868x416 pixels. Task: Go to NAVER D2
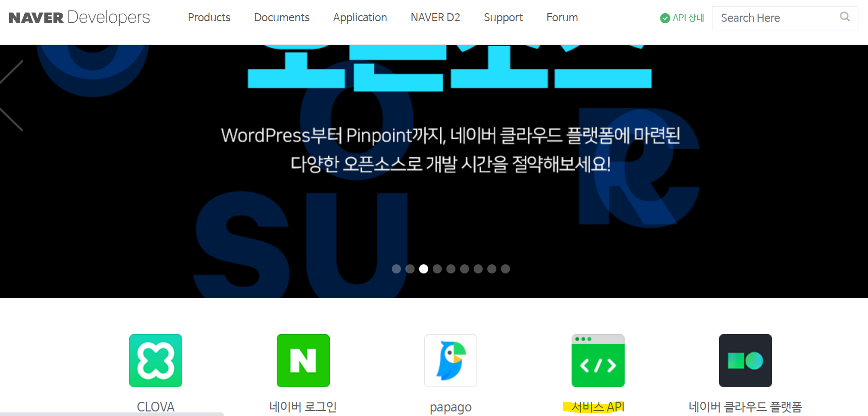(x=435, y=18)
